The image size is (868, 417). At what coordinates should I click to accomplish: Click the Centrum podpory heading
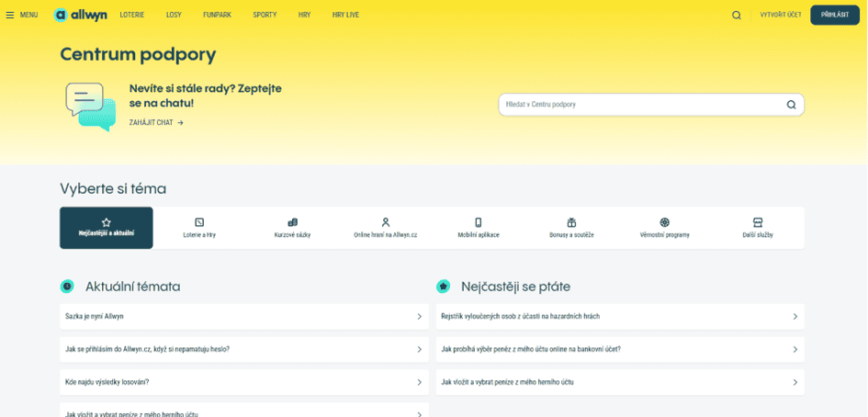[138, 55]
